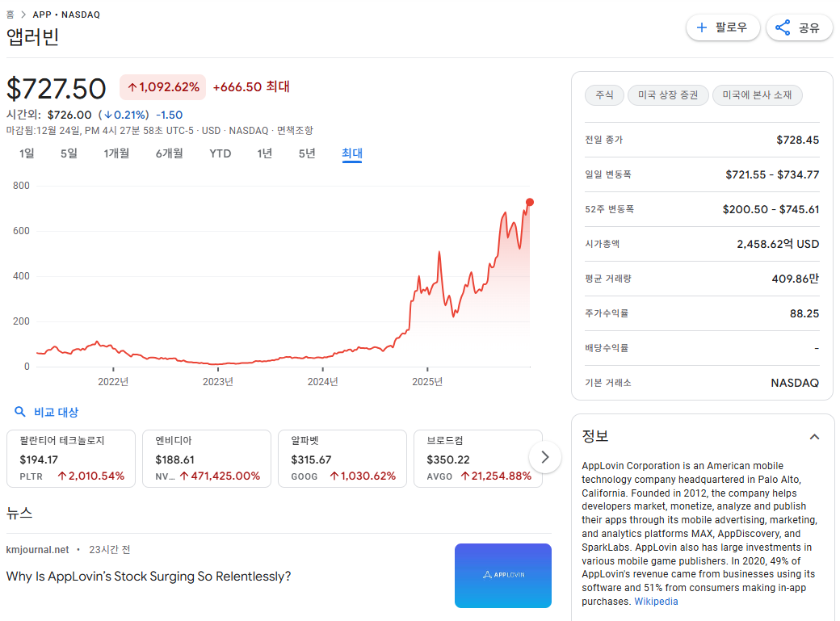Open the 엔비디아 comparison card
The width and height of the screenshot is (840, 621).
[x=207, y=459]
